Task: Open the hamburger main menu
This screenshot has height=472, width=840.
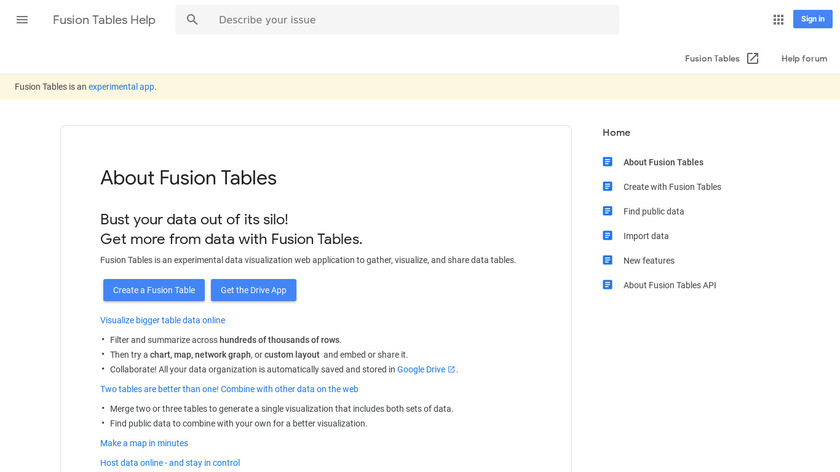Action: click(22, 20)
